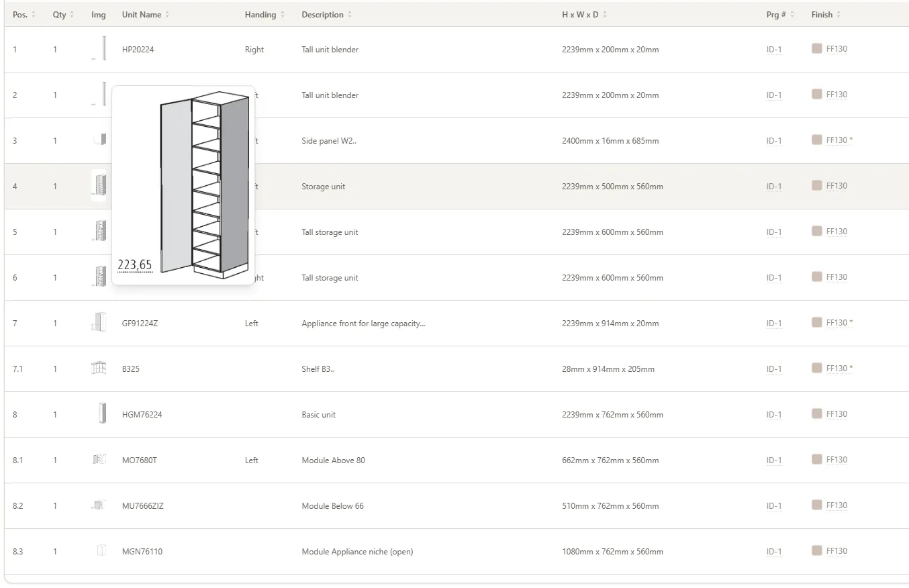Click the H x W x D sort arrows
909x588 pixels.
click(x=605, y=15)
